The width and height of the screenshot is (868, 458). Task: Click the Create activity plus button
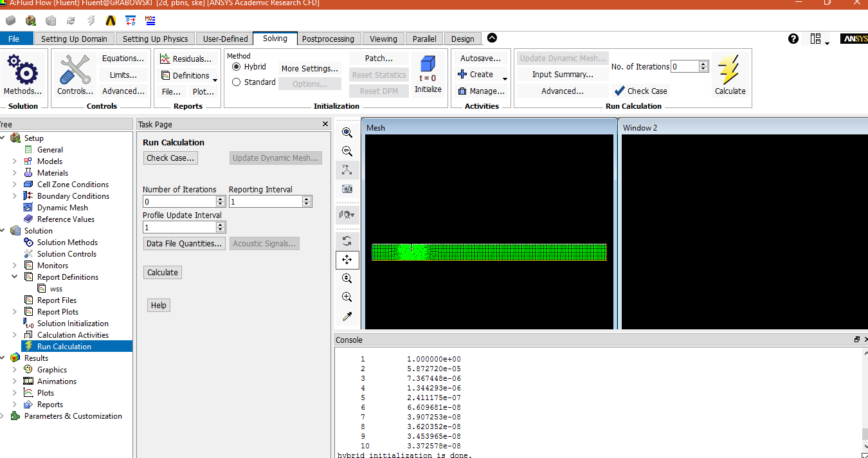point(475,75)
